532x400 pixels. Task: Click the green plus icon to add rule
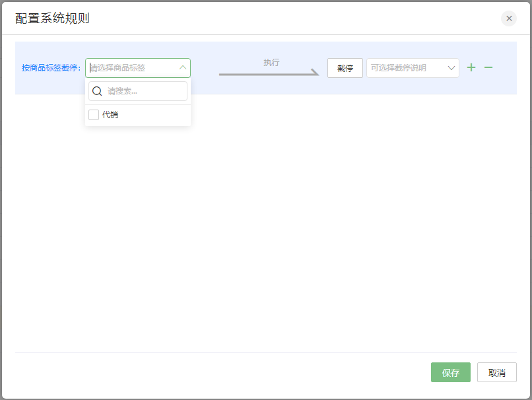point(471,67)
